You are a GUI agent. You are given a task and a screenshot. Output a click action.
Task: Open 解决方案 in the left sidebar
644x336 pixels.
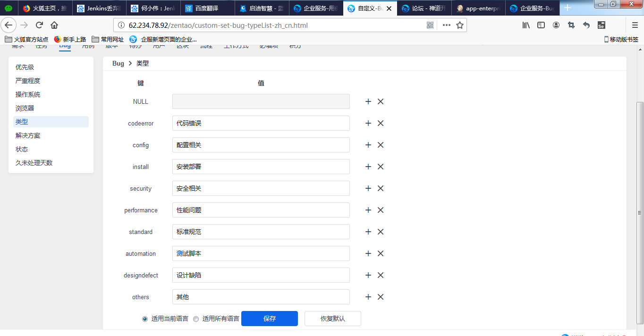coord(28,135)
